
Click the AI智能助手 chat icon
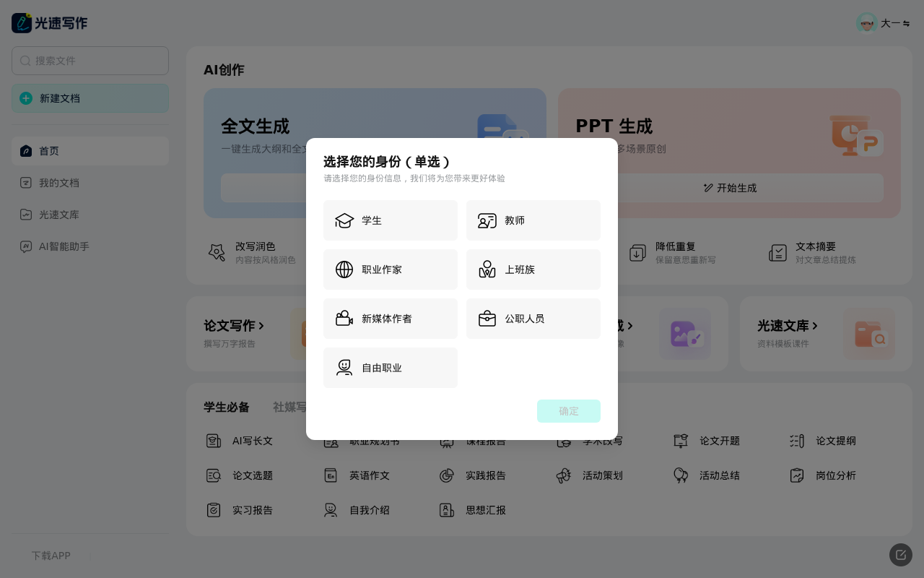(x=26, y=246)
